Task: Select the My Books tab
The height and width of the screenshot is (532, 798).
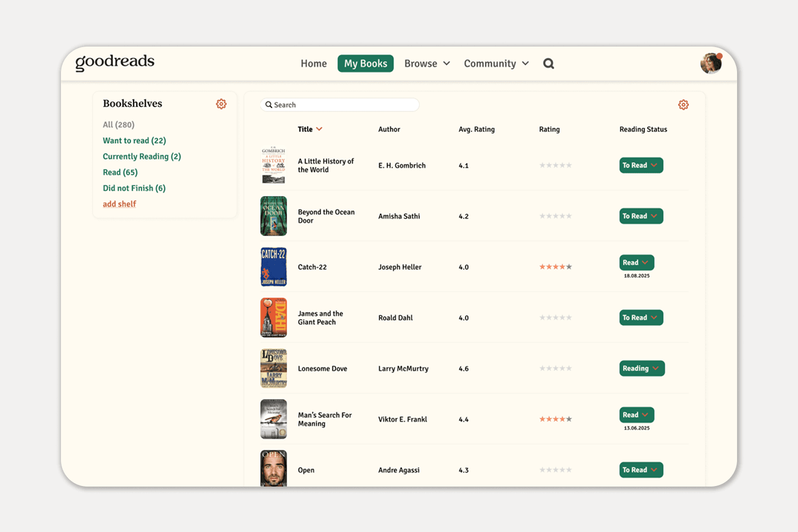Action: (366, 64)
